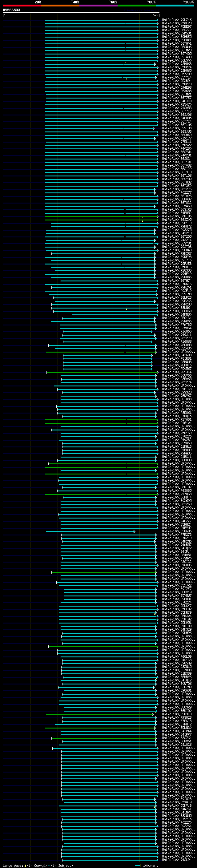Click the green alignment bar for UniRef100_C0HIB6
This screenshot has width=197, height=868.
point(101,216)
